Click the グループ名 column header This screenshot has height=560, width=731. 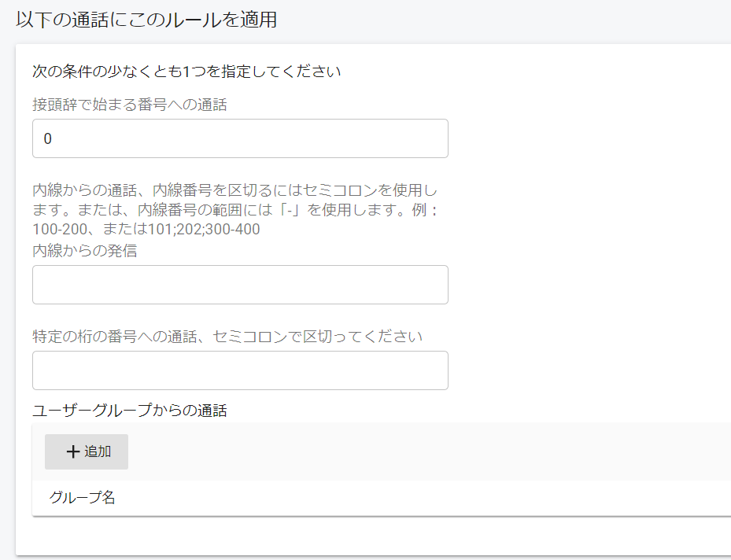coord(82,497)
